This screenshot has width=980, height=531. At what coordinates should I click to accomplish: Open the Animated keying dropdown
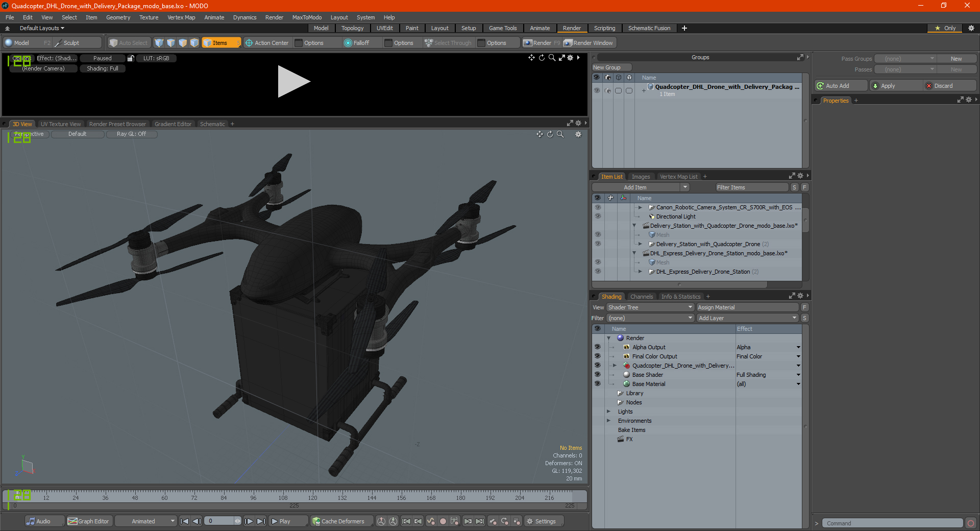click(146, 521)
